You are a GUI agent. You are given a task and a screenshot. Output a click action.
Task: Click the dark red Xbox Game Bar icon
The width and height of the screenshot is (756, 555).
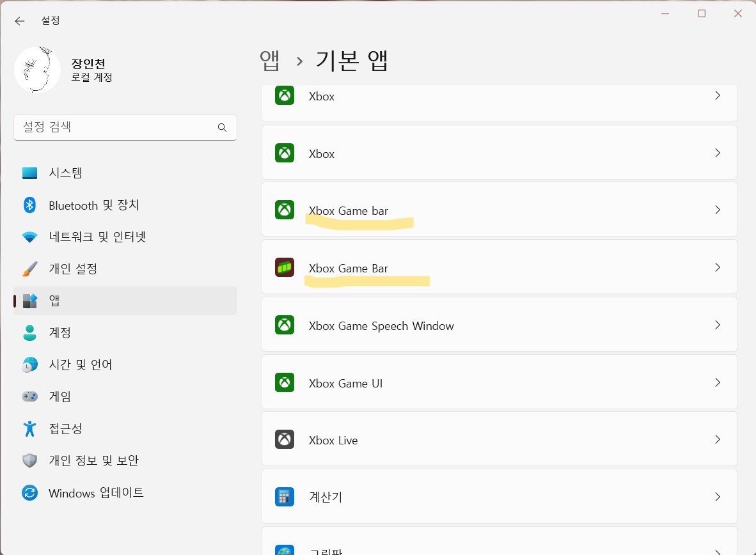285,267
